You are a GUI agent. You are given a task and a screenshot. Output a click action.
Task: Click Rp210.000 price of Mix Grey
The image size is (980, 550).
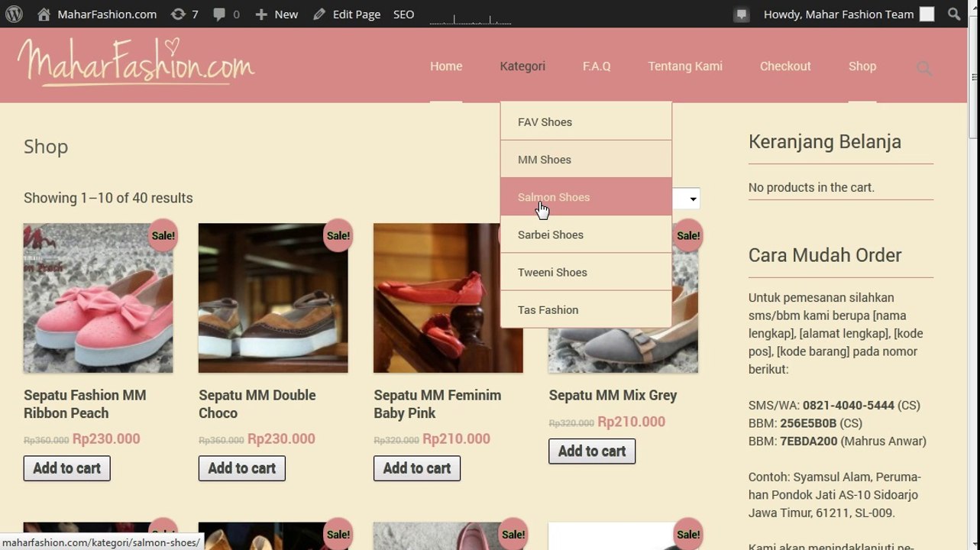(x=631, y=422)
